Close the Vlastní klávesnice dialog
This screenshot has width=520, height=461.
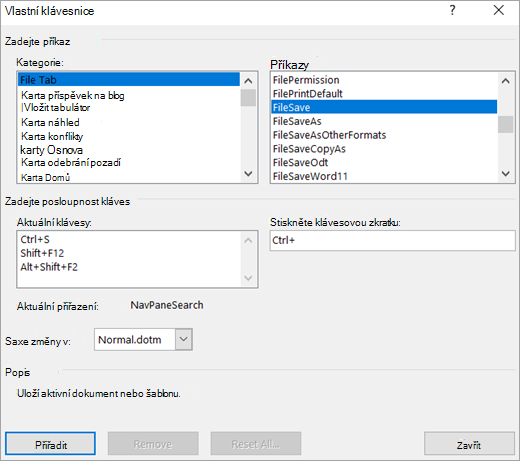[498, 10]
